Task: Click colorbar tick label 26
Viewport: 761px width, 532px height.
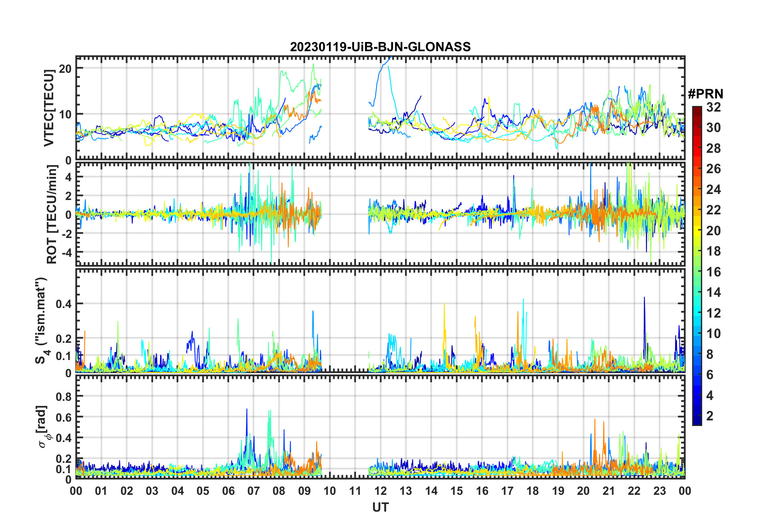Action: pyautogui.click(x=713, y=169)
